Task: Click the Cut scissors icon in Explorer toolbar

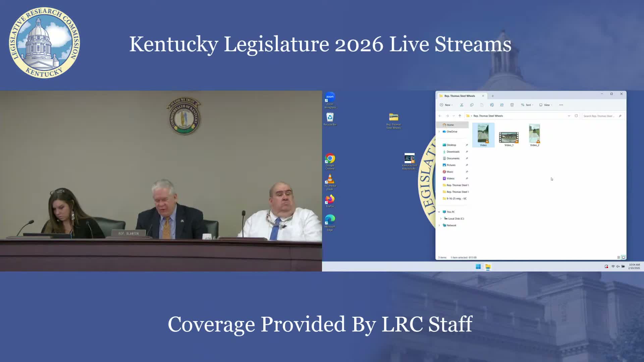Action: coord(462,105)
